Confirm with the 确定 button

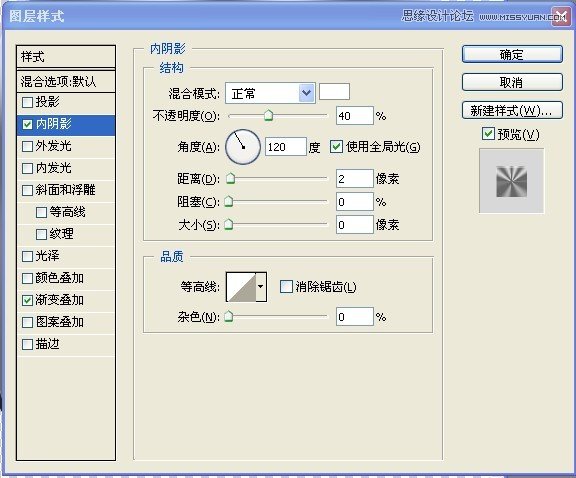coord(512,54)
